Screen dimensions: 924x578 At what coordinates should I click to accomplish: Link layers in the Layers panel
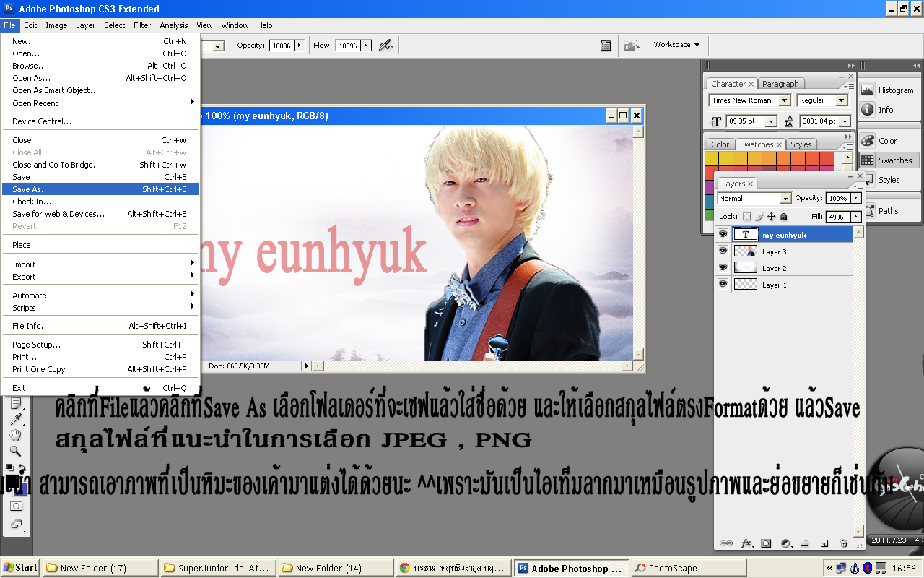(x=726, y=543)
